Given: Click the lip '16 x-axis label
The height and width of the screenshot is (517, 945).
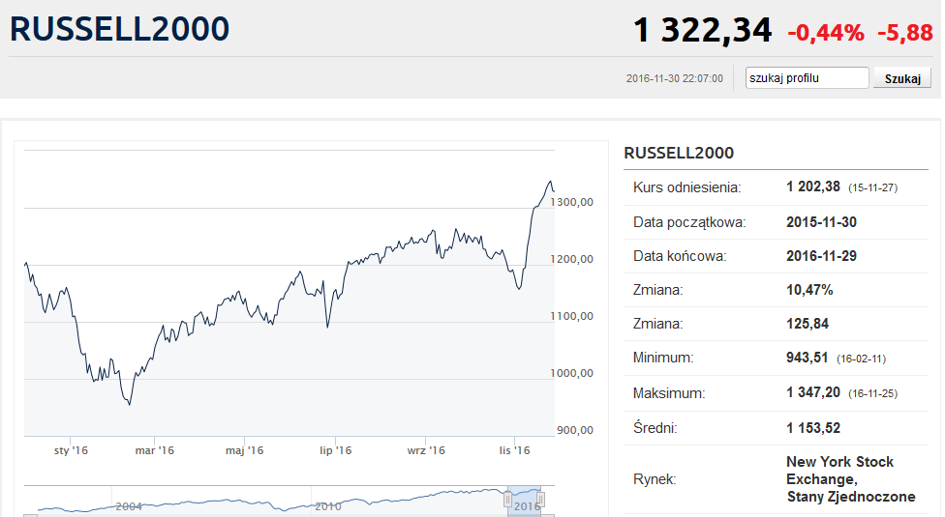Looking at the screenshot, I should (x=335, y=451).
